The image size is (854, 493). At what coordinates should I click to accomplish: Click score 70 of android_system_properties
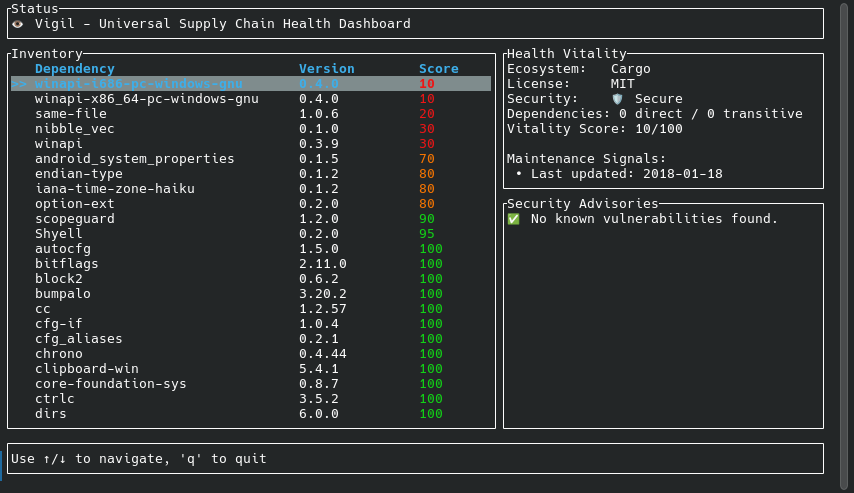[x=426, y=159]
